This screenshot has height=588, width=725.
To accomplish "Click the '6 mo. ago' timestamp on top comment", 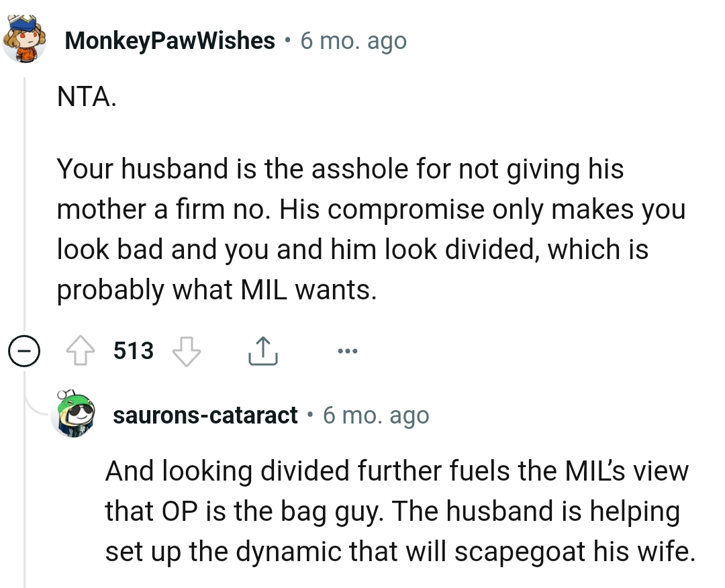I will coord(352,40).
